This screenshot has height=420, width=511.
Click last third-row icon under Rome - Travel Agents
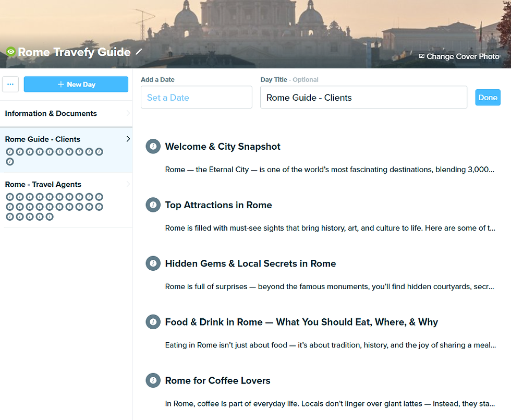(x=50, y=217)
